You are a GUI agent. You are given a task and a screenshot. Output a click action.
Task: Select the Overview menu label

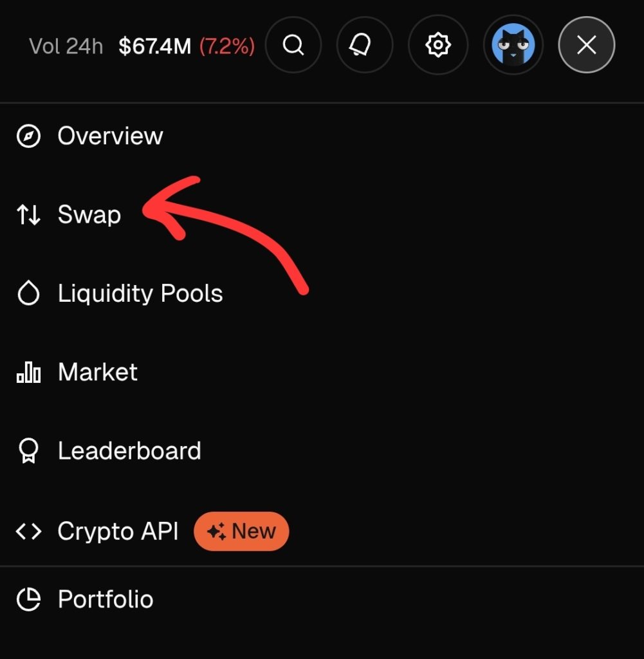click(110, 136)
